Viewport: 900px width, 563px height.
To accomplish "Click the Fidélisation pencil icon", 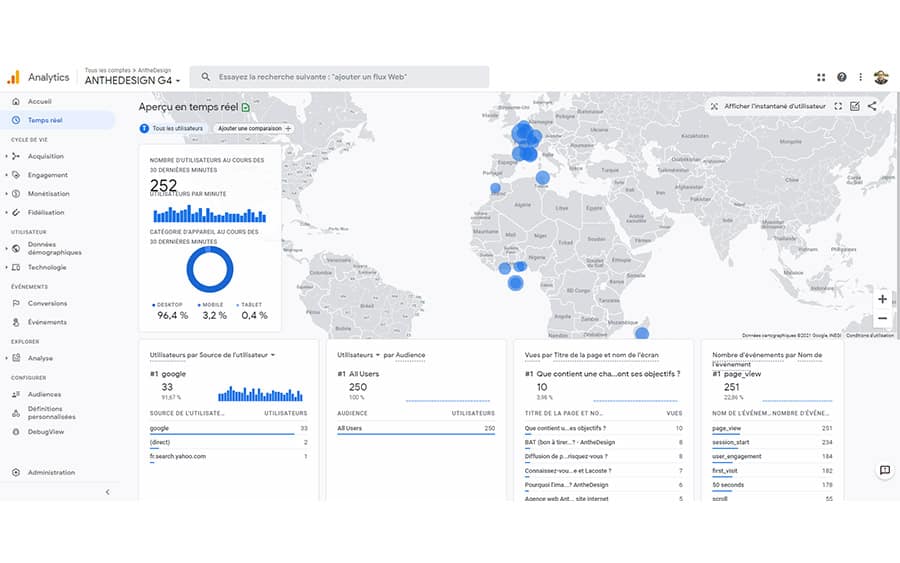I will (x=16, y=212).
